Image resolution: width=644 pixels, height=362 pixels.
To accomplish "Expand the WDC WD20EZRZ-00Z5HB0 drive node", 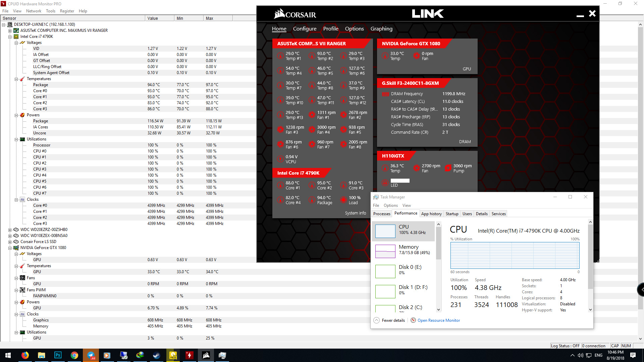I will point(10,230).
